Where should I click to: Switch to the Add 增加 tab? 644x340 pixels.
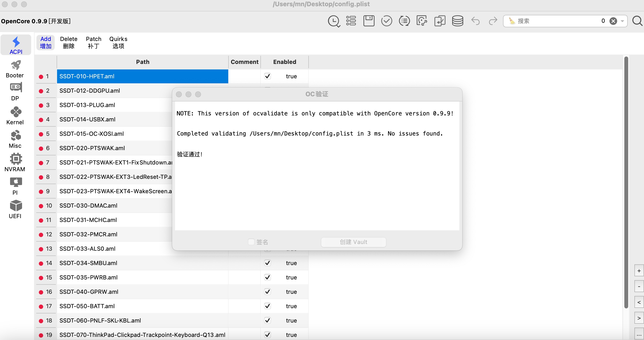[46, 42]
